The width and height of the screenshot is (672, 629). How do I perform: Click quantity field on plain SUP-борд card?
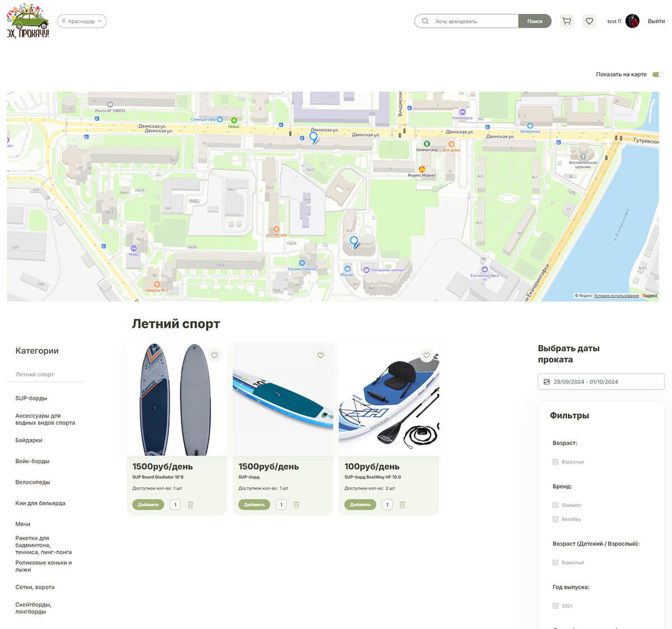click(281, 505)
